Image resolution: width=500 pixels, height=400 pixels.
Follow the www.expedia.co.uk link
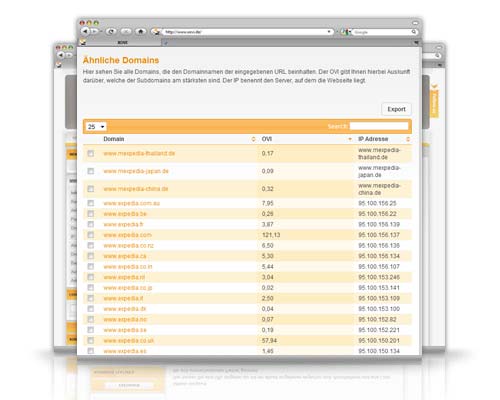[128, 340]
